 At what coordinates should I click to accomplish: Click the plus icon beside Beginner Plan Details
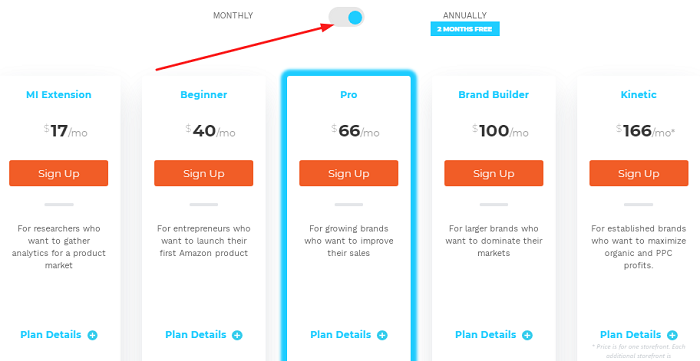click(238, 335)
